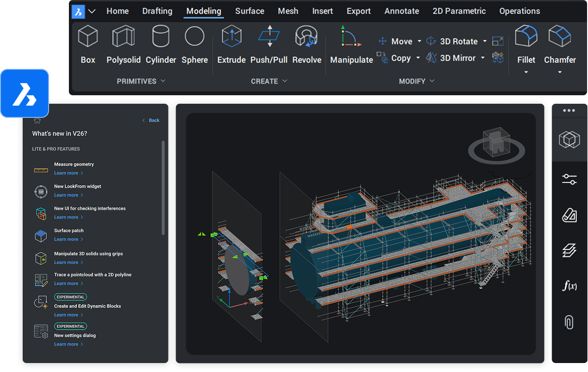Image resolution: width=588 pixels, height=372 pixels.
Task: Click Learn more under Measure geometry
Action: (66, 173)
